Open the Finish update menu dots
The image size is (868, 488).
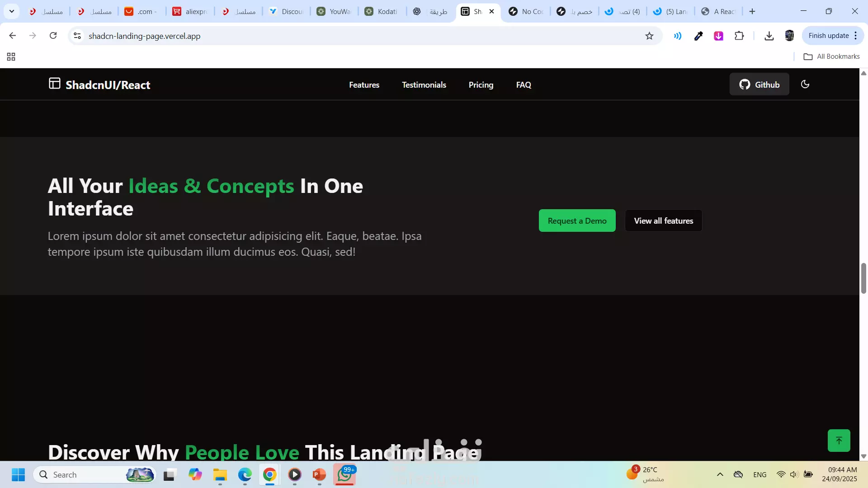pos(856,36)
